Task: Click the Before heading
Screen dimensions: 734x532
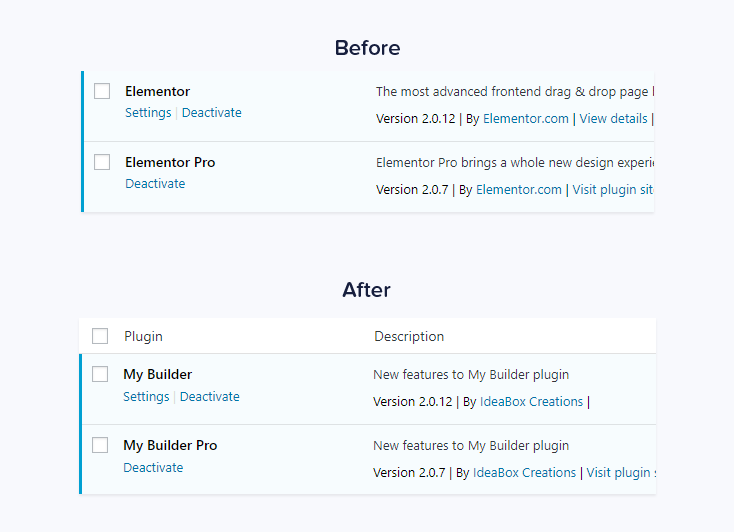Action: click(x=367, y=48)
